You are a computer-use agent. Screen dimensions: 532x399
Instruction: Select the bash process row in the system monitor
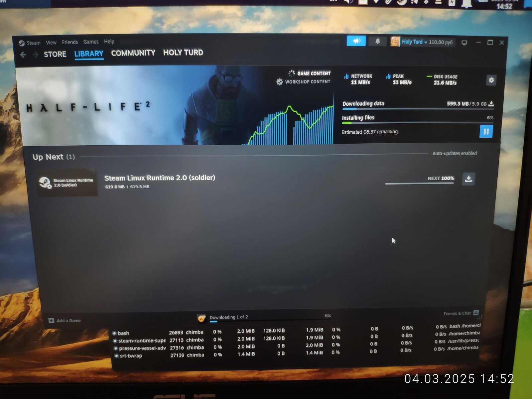pos(296,330)
